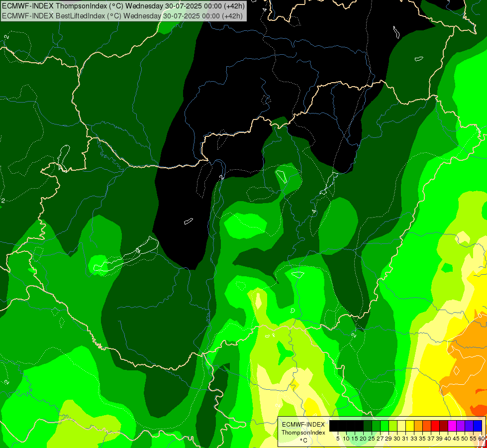Click the ThompsonIndex title line at top
This screenshot has width=487, height=448.
point(123,5)
